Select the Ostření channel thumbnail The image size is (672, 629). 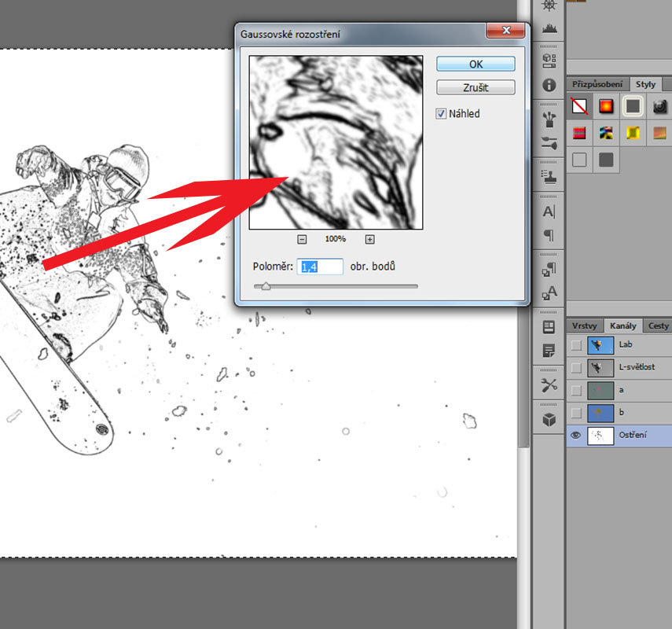600,436
